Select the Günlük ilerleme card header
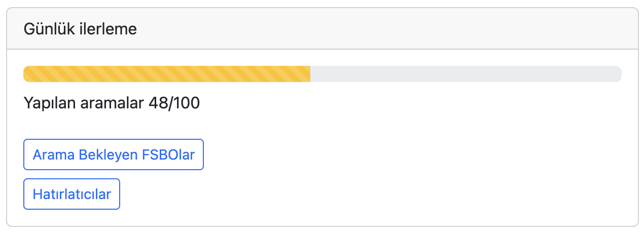This screenshot has width=644, height=233. pos(322,29)
